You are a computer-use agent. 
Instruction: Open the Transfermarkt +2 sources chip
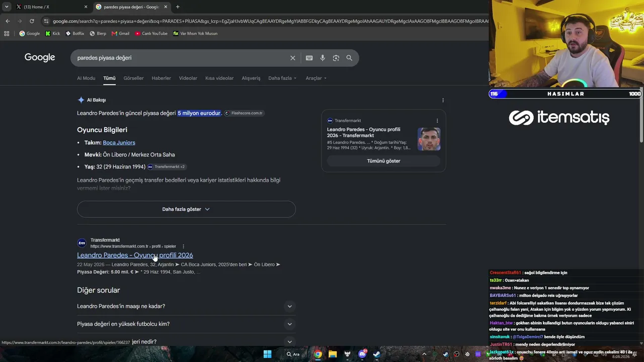[x=167, y=167]
